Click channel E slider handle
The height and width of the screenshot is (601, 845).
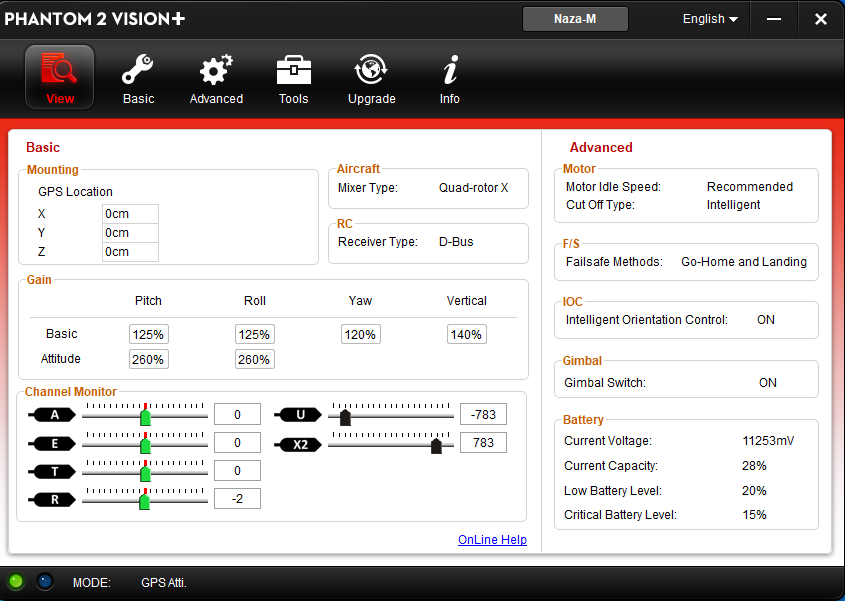(146, 446)
